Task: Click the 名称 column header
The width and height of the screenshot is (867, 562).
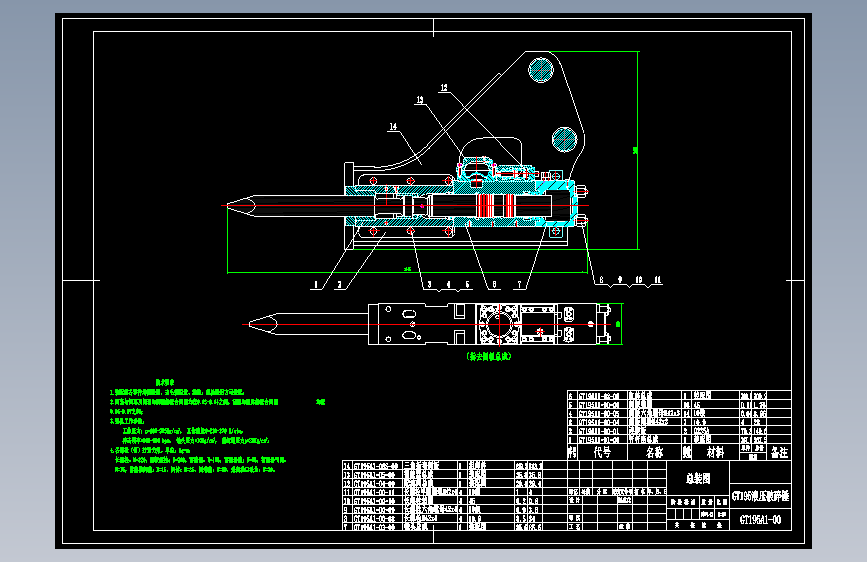Action: point(655,452)
